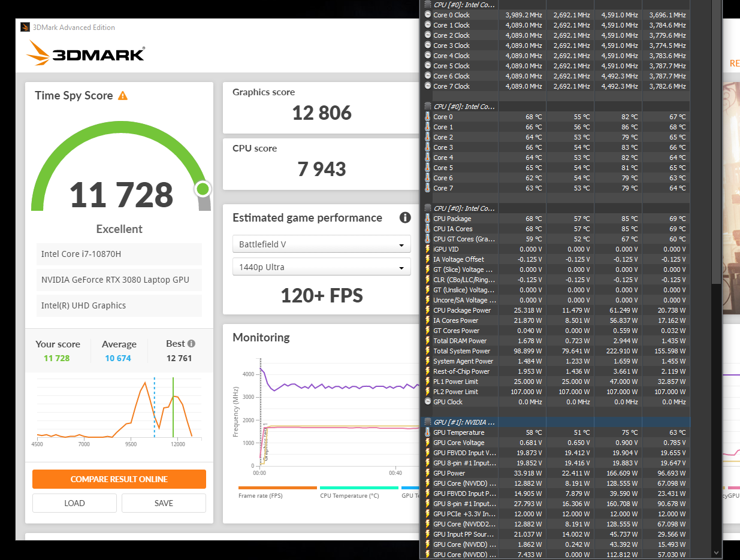The height and width of the screenshot is (560, 740).
Task: Click the Frame rate (FPS) legend label
Action: (260, 496)
